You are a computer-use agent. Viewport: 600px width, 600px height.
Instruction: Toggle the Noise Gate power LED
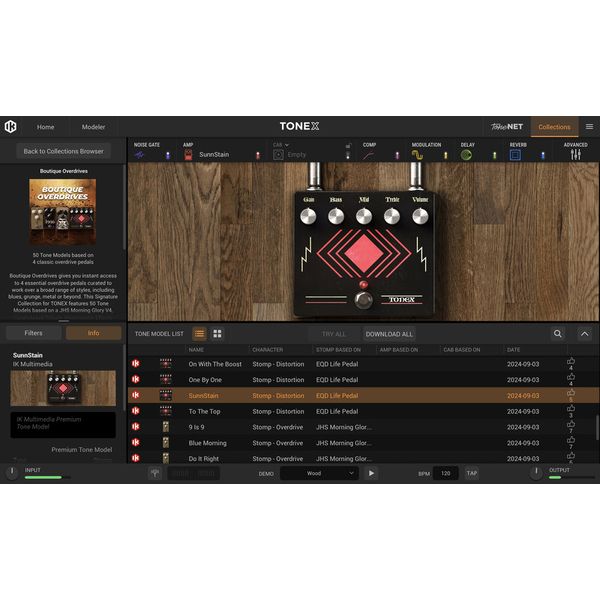tap(168, 155)
